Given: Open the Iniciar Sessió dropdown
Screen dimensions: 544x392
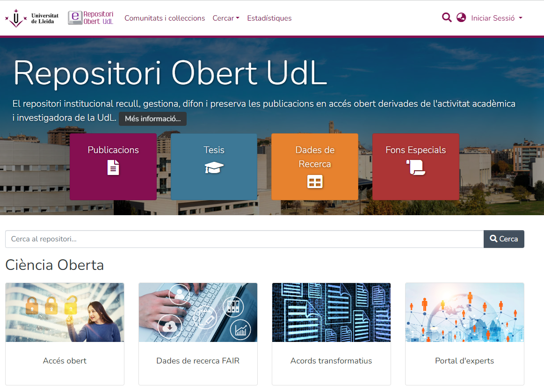Looking at the screenshot, I should (x=496, y=18).
